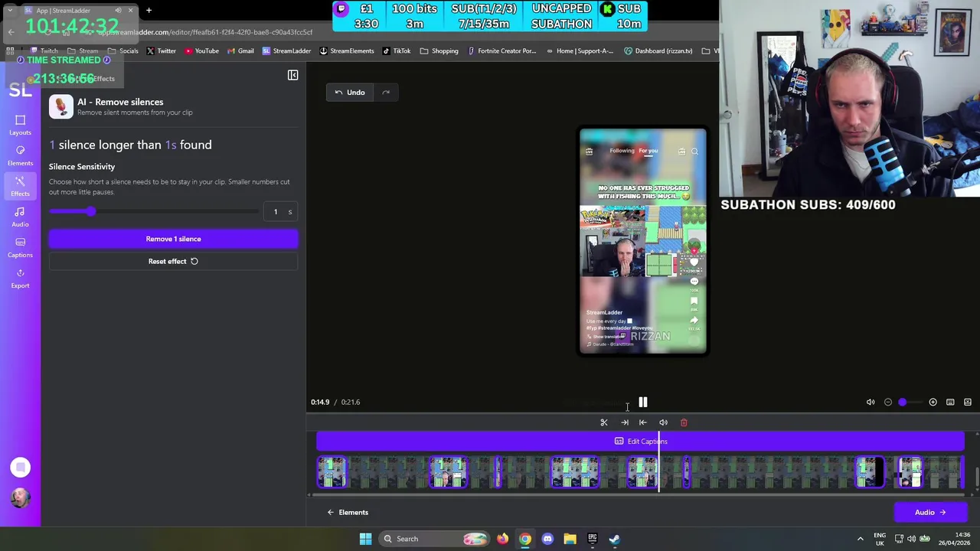980x551 pixels.
Task: Open the Audio sidebar section
Action: 20,217
